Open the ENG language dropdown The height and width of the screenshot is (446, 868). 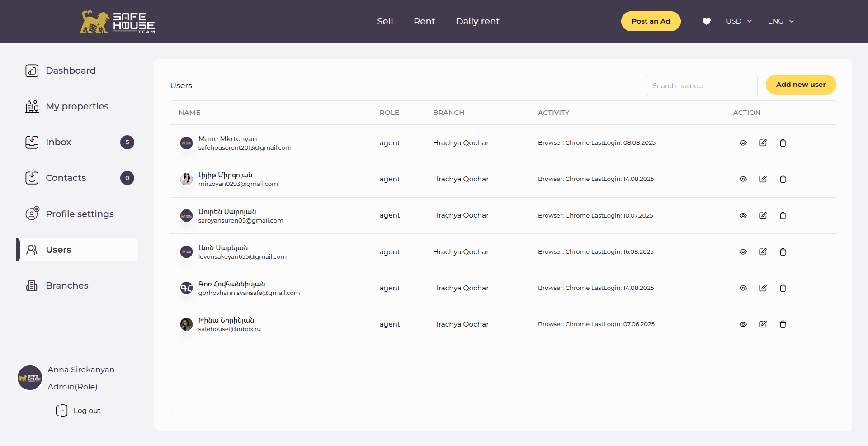click(x=780, y=21)
